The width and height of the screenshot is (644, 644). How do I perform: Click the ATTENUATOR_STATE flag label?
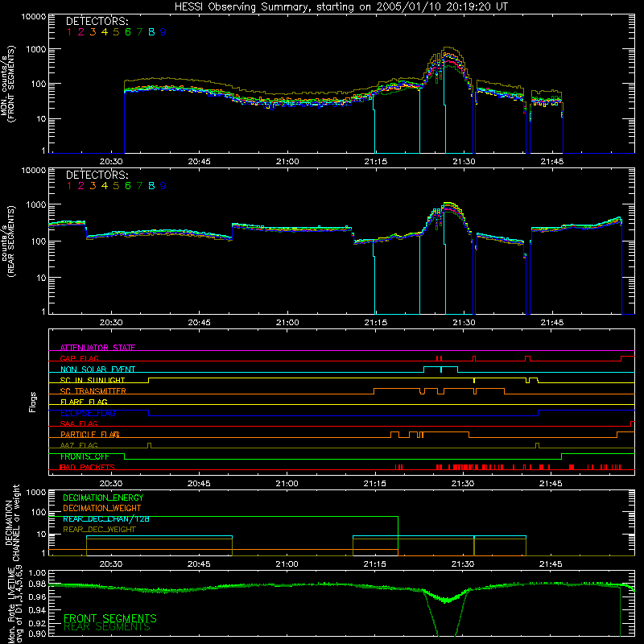(97, 348)
